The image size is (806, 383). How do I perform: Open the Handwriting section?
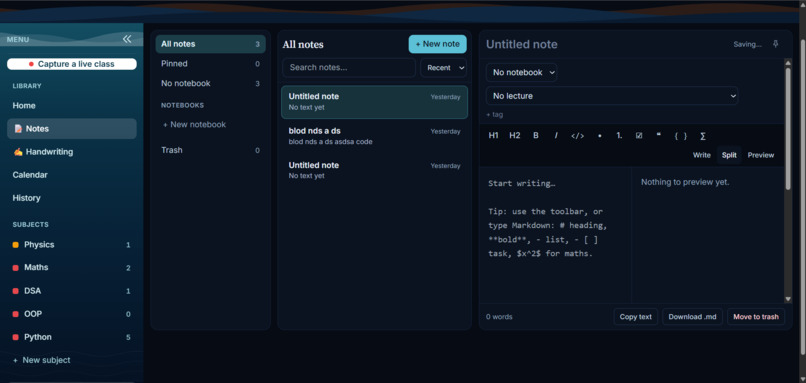coord(72,152)
